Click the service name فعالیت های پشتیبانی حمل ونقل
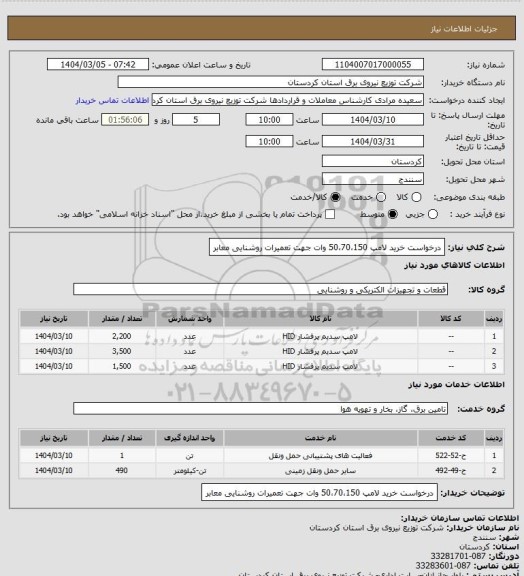 (x=320, y=456)
